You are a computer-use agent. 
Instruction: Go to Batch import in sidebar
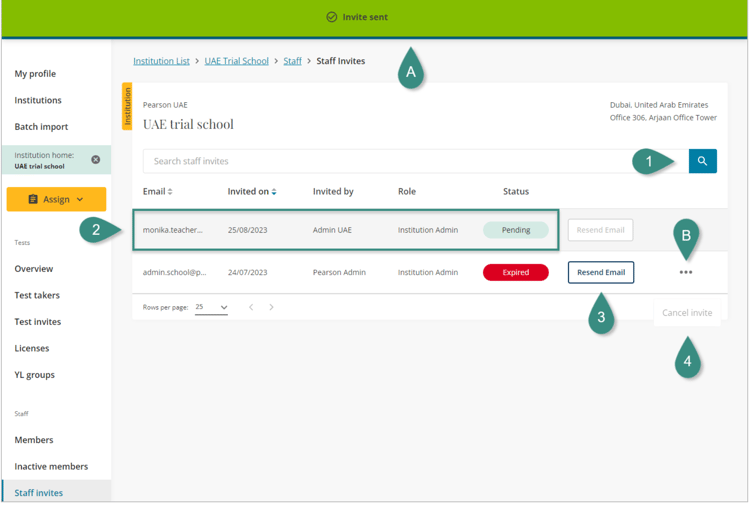[x=41, y=127]
